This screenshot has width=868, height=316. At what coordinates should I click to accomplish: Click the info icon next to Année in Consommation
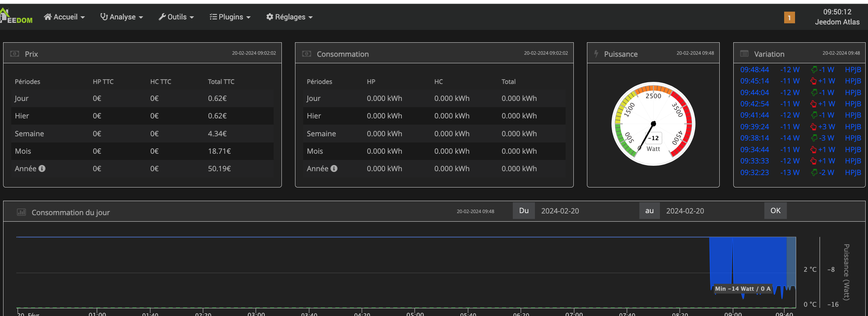click(334, 168)
